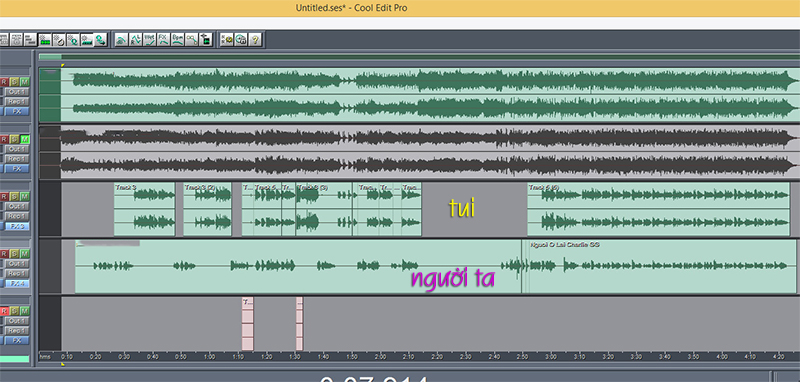This screenshot has height=382, width=800.
Task: Open the FX 3 effects button
Action: [x=17, y=226]
